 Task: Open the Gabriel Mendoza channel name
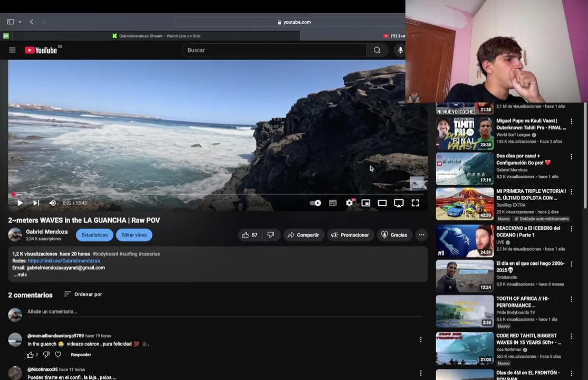(47, 232)
